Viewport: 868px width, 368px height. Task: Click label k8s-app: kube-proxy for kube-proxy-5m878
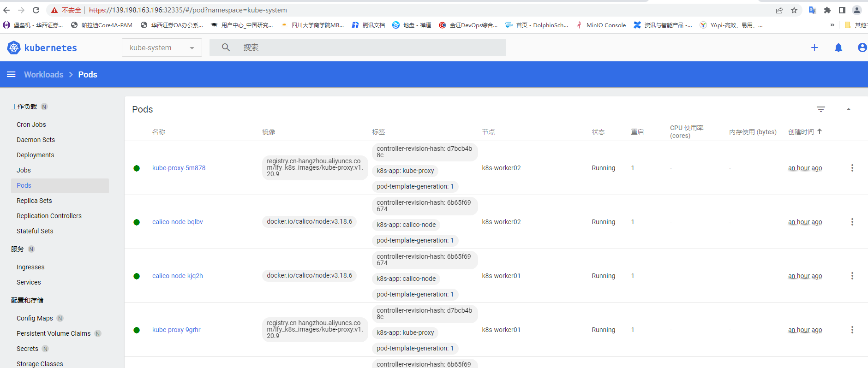405,171
